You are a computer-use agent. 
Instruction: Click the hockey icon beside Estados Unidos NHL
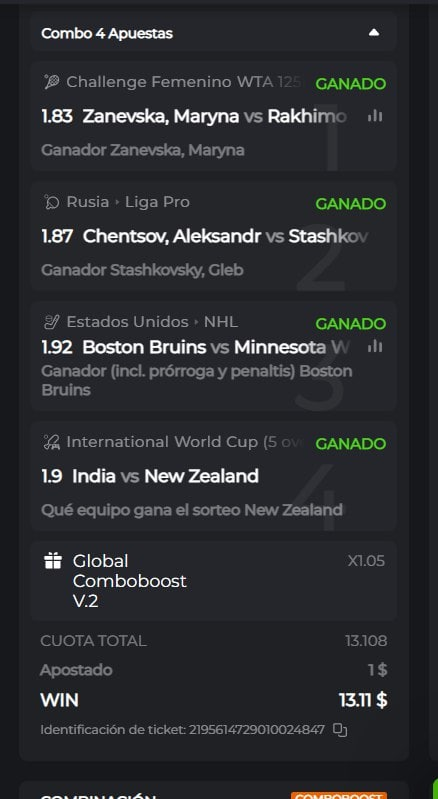(51, 322)
